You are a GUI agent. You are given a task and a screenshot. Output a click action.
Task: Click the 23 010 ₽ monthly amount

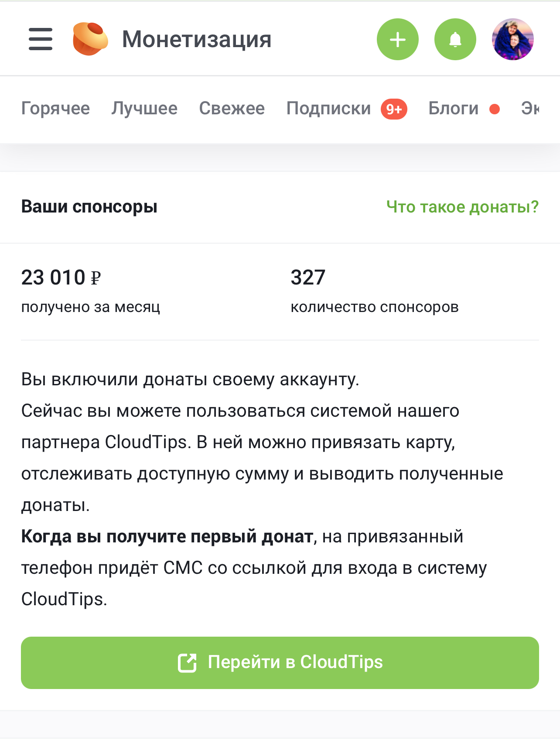point(61,278)
